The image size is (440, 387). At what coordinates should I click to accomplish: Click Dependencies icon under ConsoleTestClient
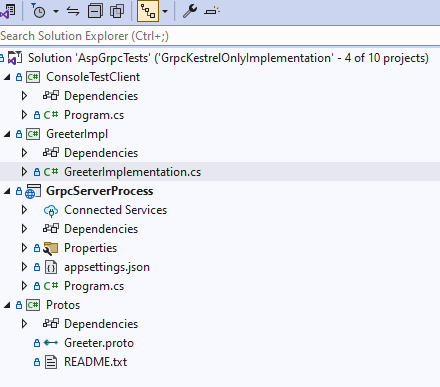51,96
